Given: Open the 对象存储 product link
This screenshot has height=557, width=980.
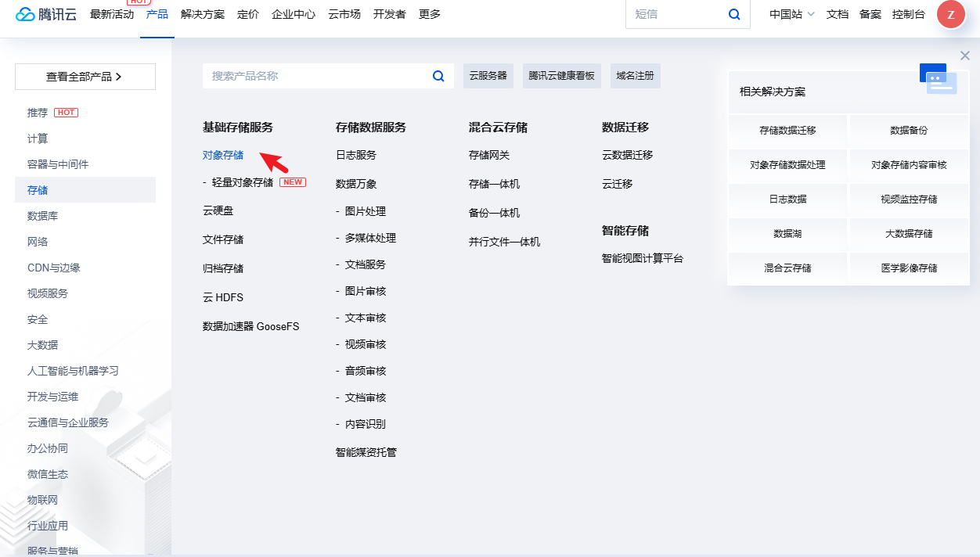Looking at the screenshot, I should (x=223, y=155).
